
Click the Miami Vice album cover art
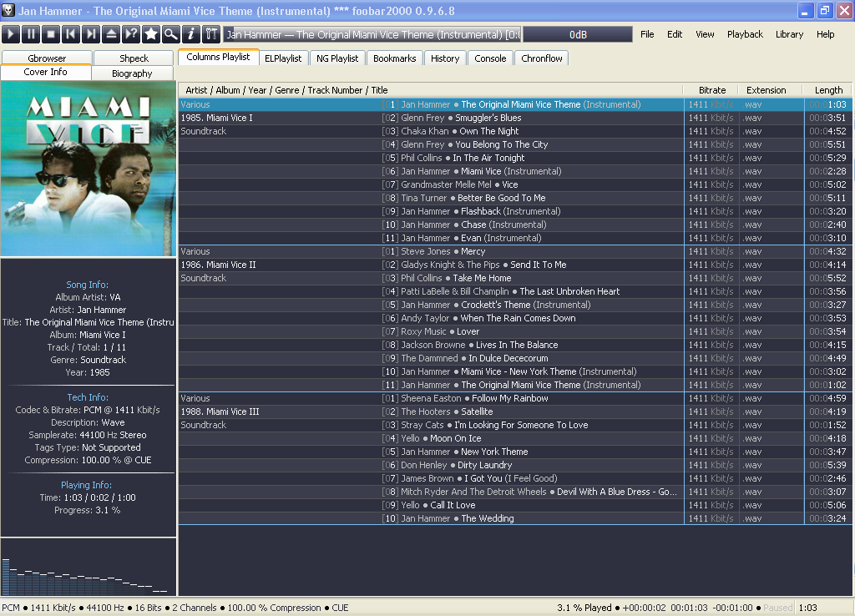point(89,169)
